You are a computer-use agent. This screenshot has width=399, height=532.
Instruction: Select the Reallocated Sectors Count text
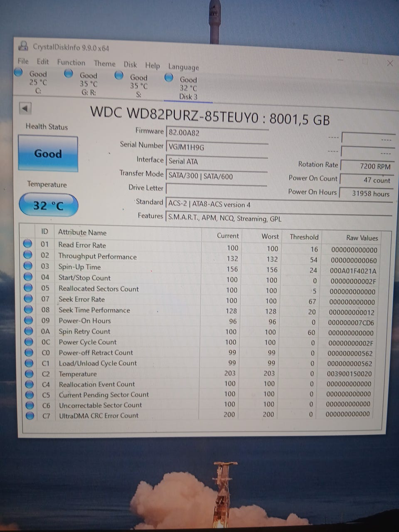tap(99, 288)
